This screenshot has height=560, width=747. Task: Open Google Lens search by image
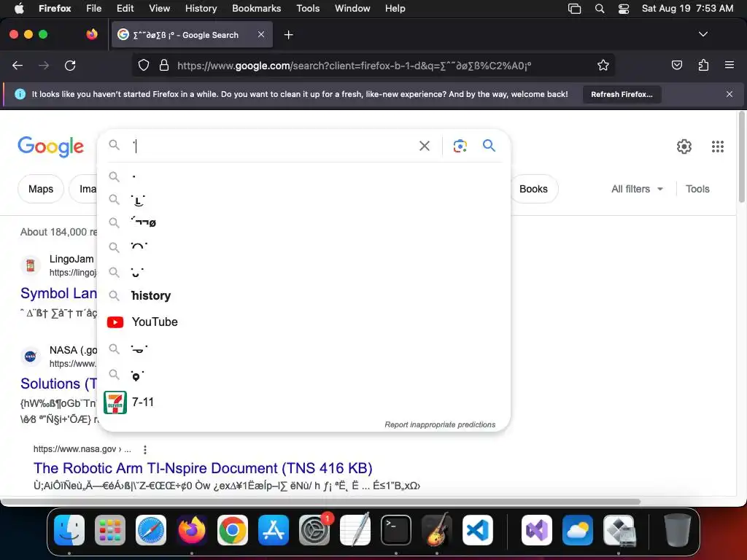(460, 146)
